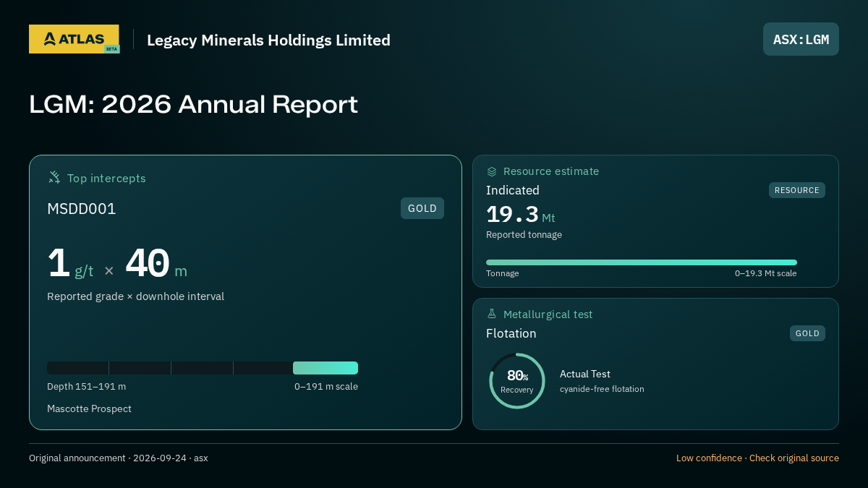868x488 pixels.
Task: Click the LGM: 2026 Annual Report title
Action: pos(193,104)
